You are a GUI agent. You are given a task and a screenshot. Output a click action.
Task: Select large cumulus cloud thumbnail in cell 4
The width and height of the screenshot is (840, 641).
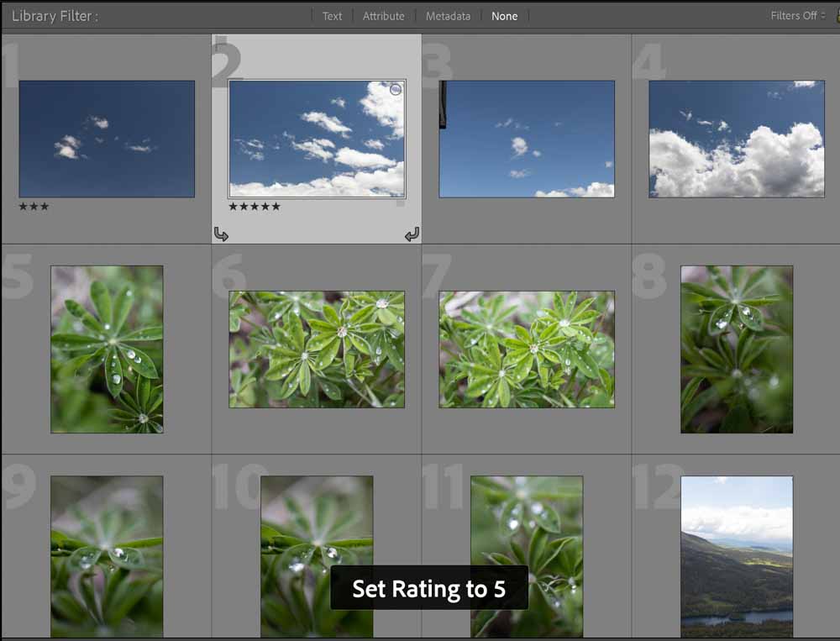pos(737,139)
